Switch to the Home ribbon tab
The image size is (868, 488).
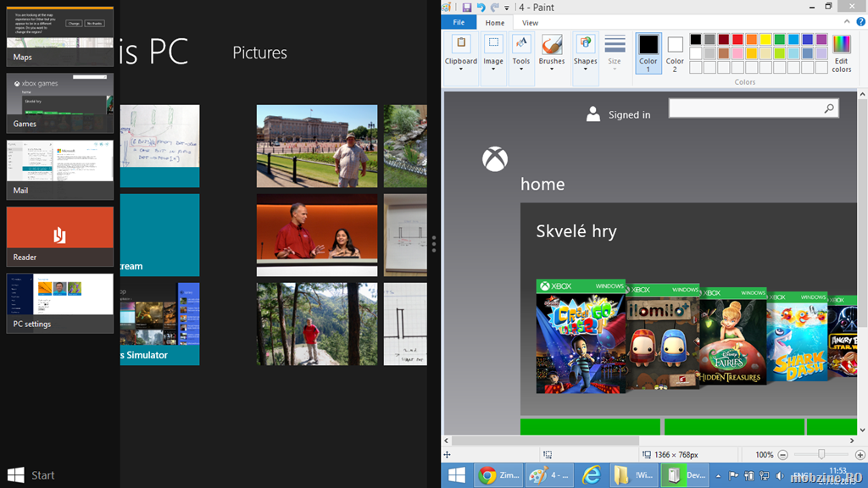tap(495, 23)
